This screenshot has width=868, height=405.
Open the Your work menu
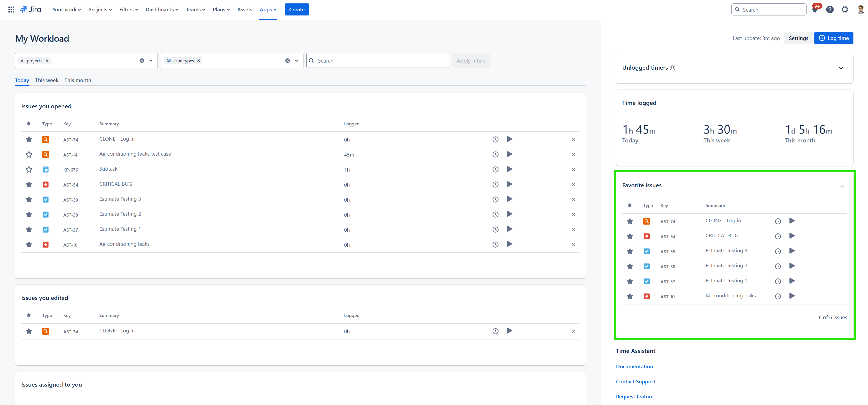click(66, 9)
